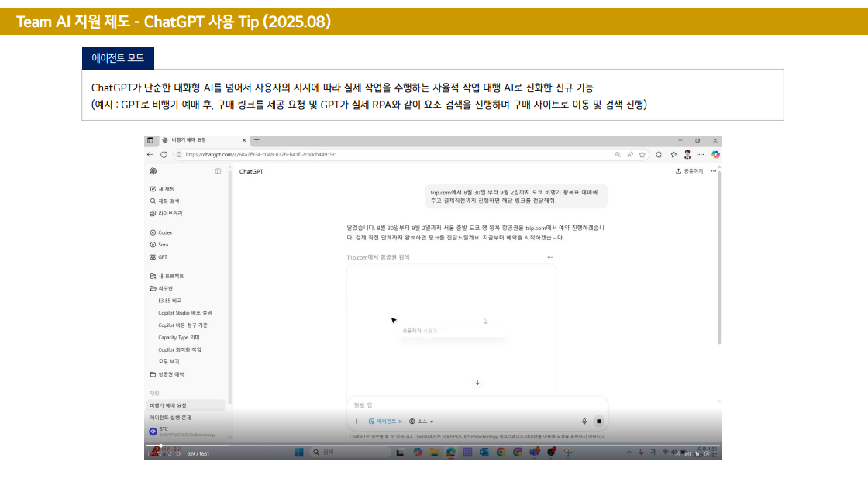Viewport: 868px width, 478px height.
Task: Open Capacity Type 의미 chat
Action: click(x=179, y=338)
